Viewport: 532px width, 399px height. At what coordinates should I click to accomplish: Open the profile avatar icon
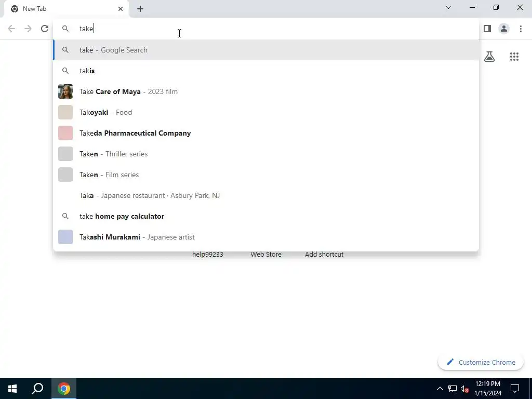point(504,29)
